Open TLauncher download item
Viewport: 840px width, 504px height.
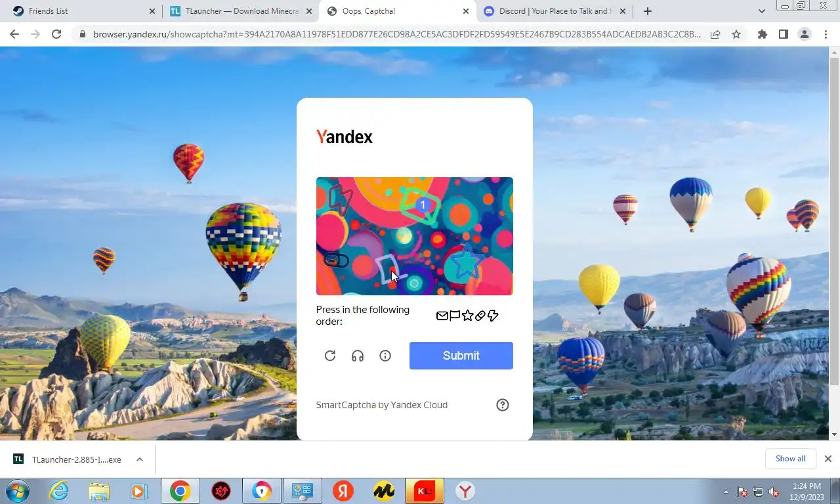tap(68, 459)
